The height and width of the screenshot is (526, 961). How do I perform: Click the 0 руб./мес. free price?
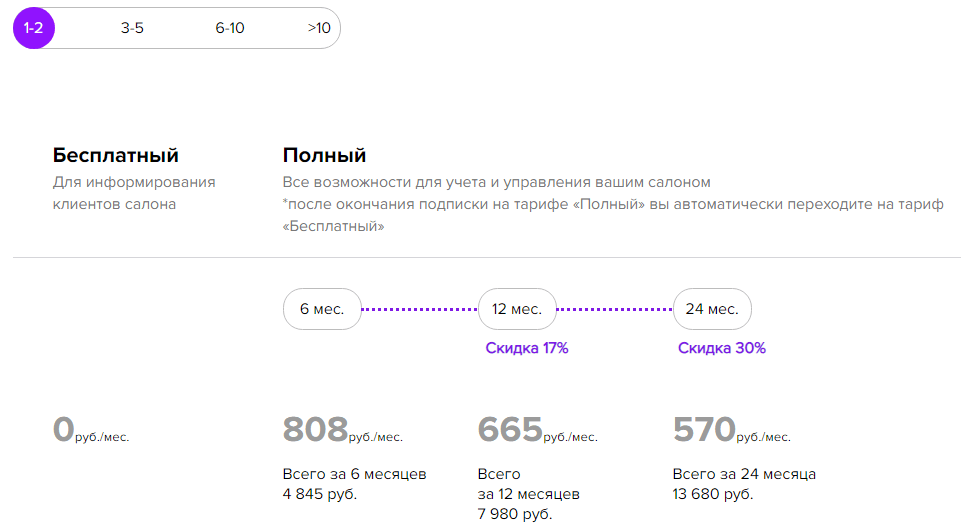[91, 430]
